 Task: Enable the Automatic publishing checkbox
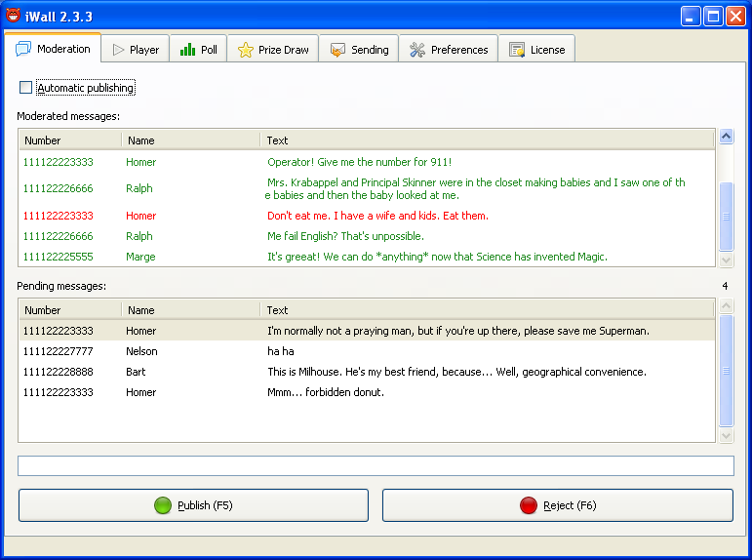click(26, 88)
